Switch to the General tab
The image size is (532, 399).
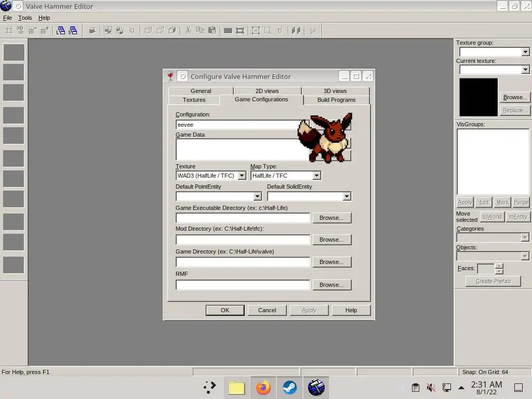[x=201, y=91]
